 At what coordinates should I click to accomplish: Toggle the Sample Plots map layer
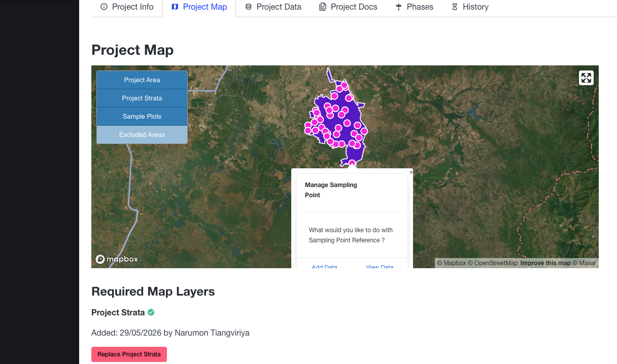(x=142, y=117)
